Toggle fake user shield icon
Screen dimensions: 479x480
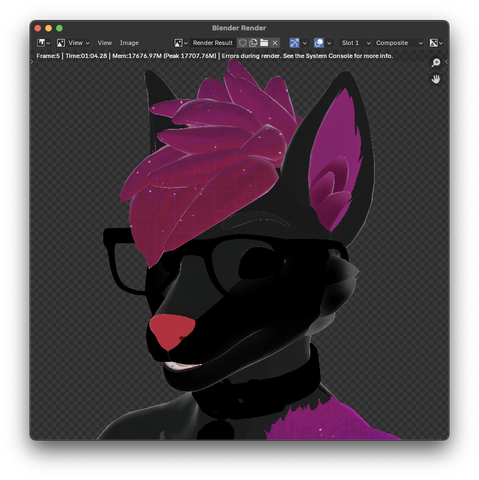coord(243,43)
